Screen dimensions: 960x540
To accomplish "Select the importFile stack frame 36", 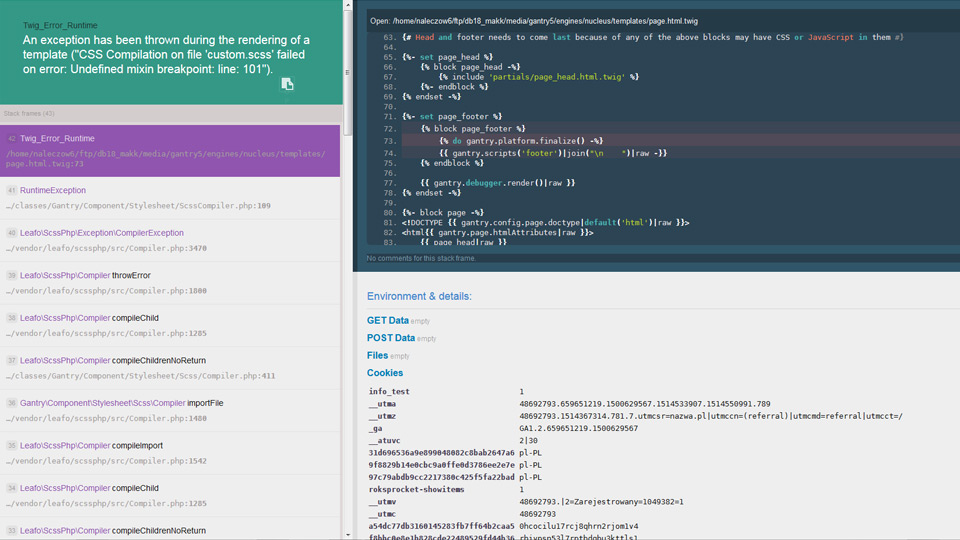I will click(170, 411).
